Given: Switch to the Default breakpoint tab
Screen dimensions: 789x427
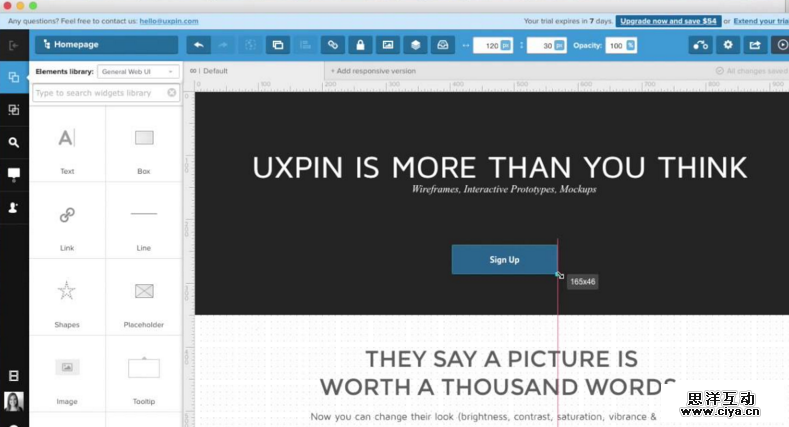Looking at the screenshot, I should (x=214, y=71).
